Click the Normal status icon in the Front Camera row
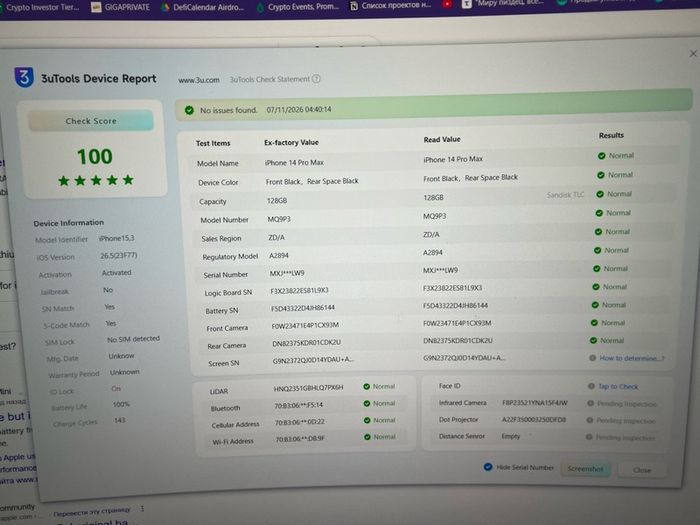The image size is (700, 525). (x=594, y=323)
